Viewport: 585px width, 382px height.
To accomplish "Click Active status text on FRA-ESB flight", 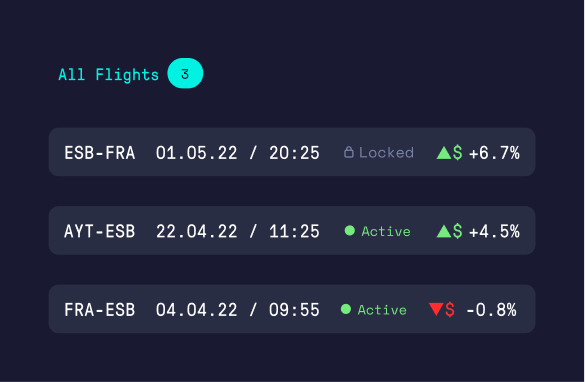I will (x=382, y=310).
